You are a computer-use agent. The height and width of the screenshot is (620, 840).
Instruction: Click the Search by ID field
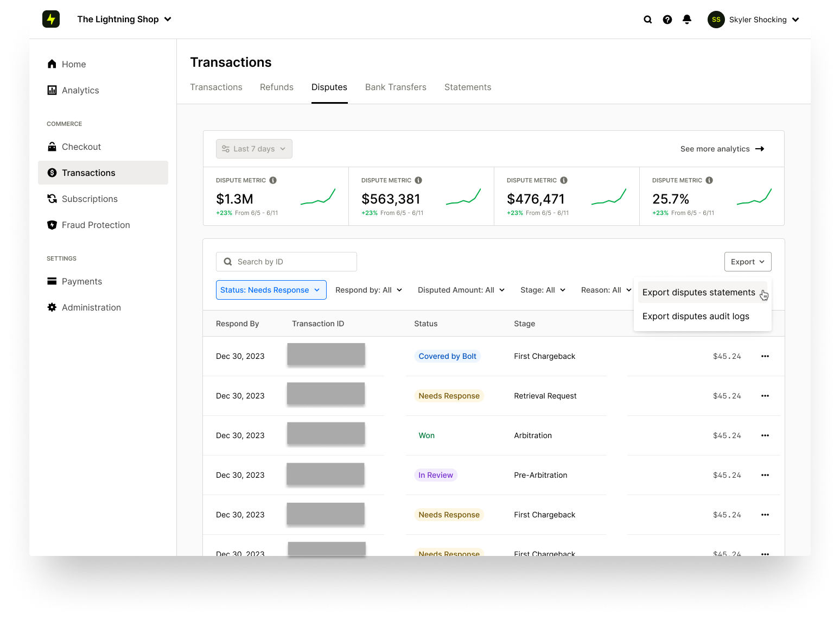pos(287,262)
